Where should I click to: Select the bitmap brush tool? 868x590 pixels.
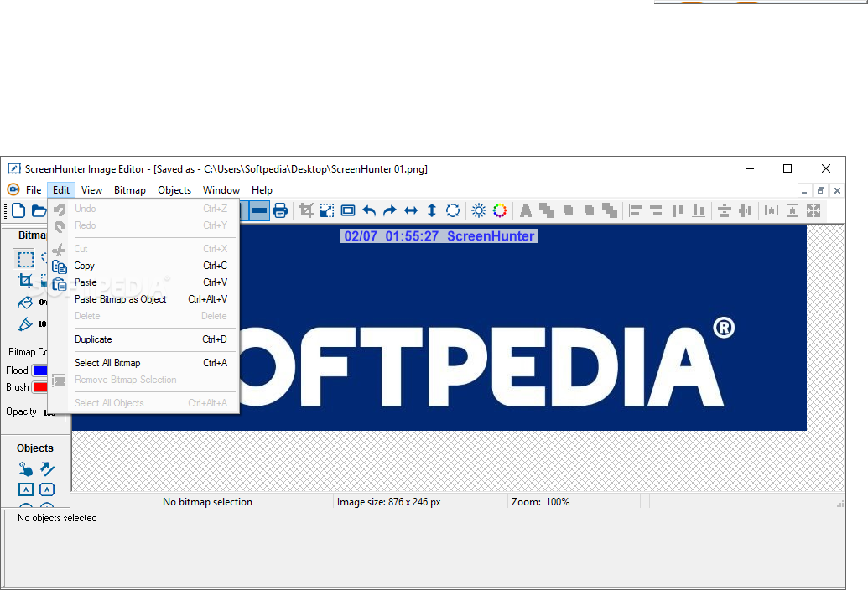[x=25, y=324]
